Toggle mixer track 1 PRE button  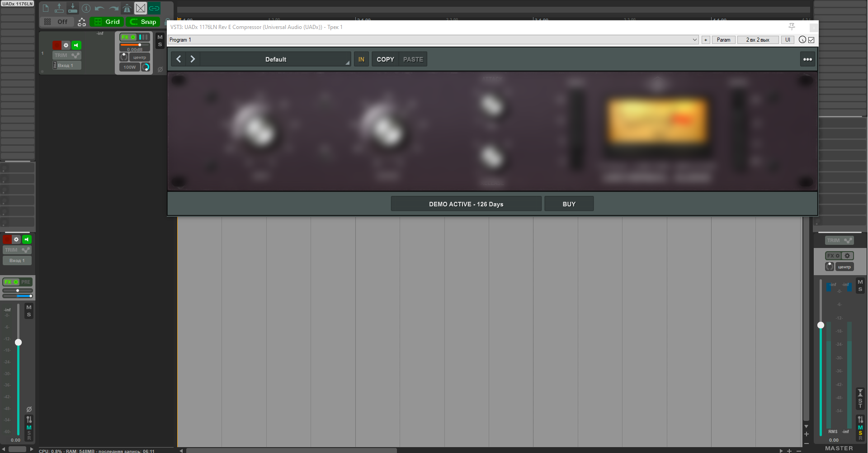[26, 282]
